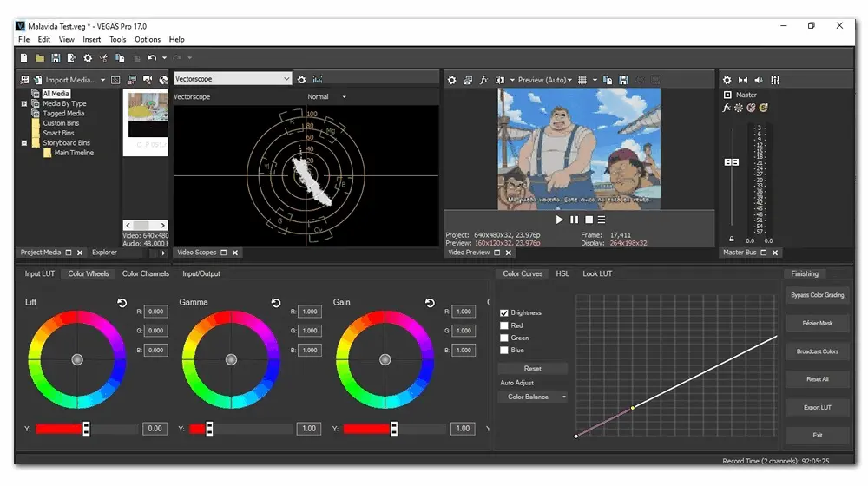Open Master Bus audio properties gear
The width and height of the screenshot is (868, 486).
click(727, 80)
